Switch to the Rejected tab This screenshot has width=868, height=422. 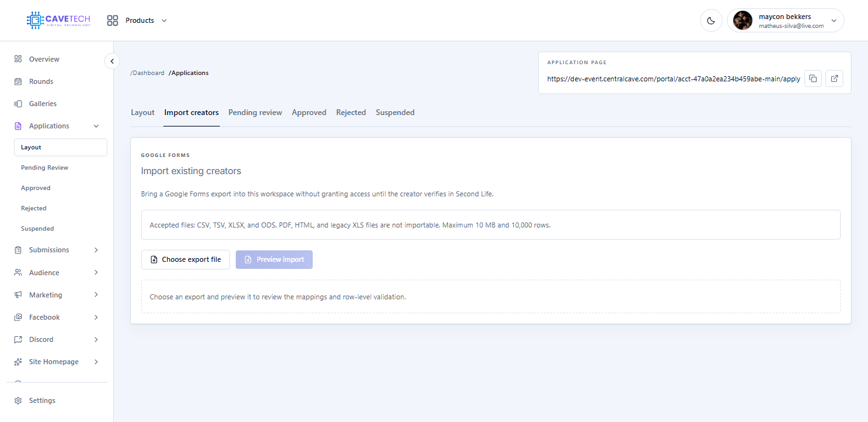351,112
